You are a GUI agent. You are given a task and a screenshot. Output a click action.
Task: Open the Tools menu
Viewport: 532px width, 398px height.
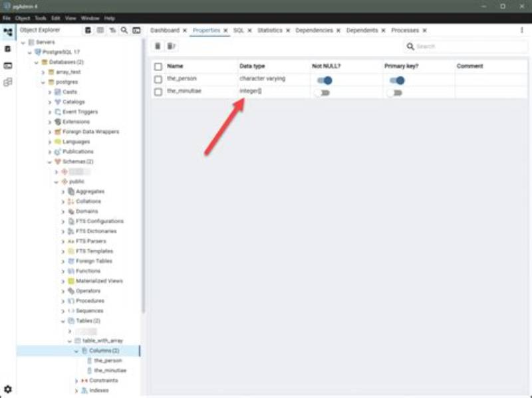pyautogui.click(x=41, y=18)
